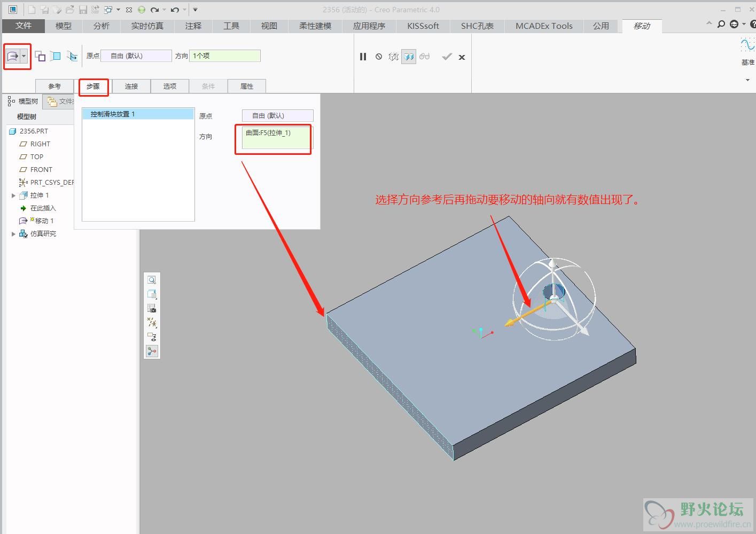
Task: Open the 选项 panel tab
Action: click(170, 86)
